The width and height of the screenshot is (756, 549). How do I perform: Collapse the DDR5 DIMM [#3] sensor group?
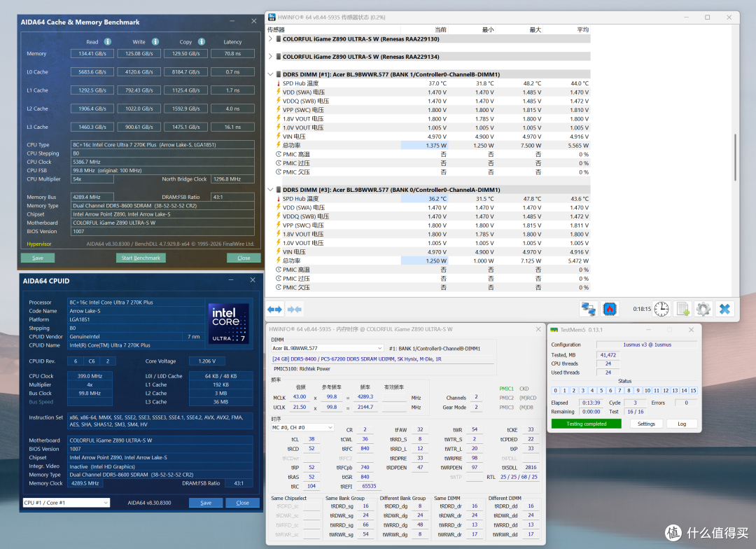(x=270, y=190)
